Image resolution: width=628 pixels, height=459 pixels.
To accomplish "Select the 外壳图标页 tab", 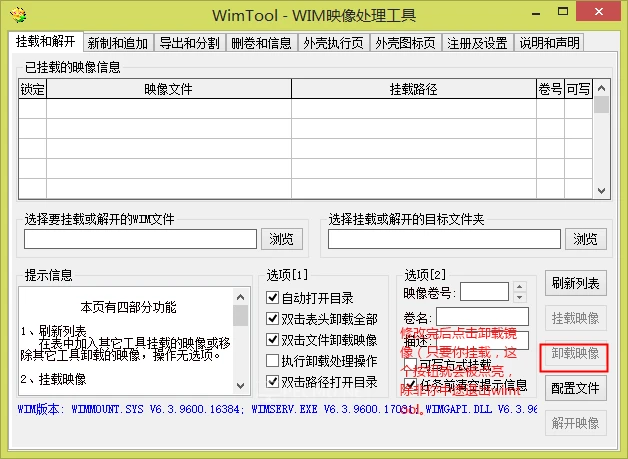I will pos(406,43).
